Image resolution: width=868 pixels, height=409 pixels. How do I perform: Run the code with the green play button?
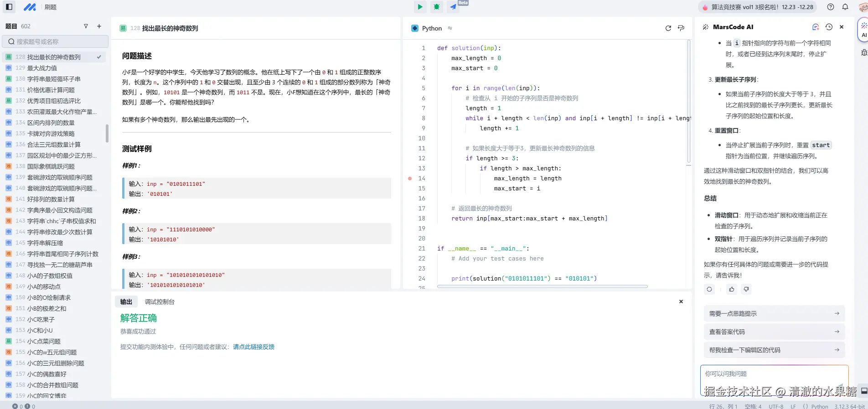tap(420, 7)
